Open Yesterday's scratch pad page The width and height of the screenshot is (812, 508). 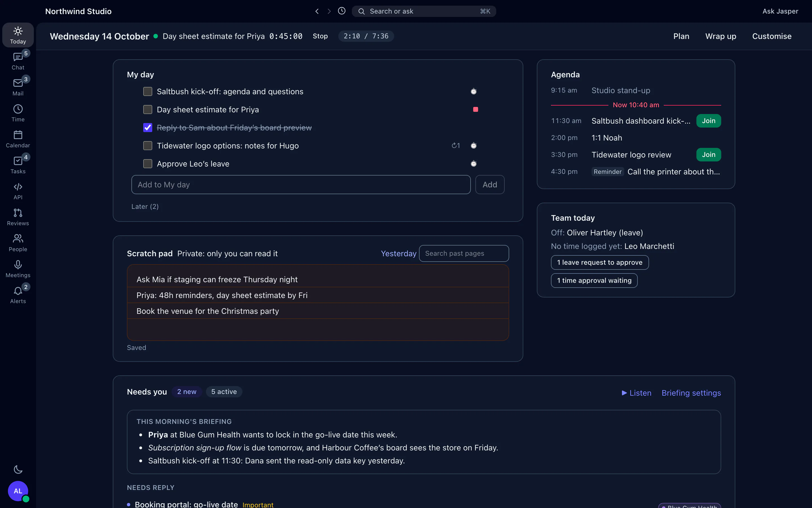click(x=398, y=254)
